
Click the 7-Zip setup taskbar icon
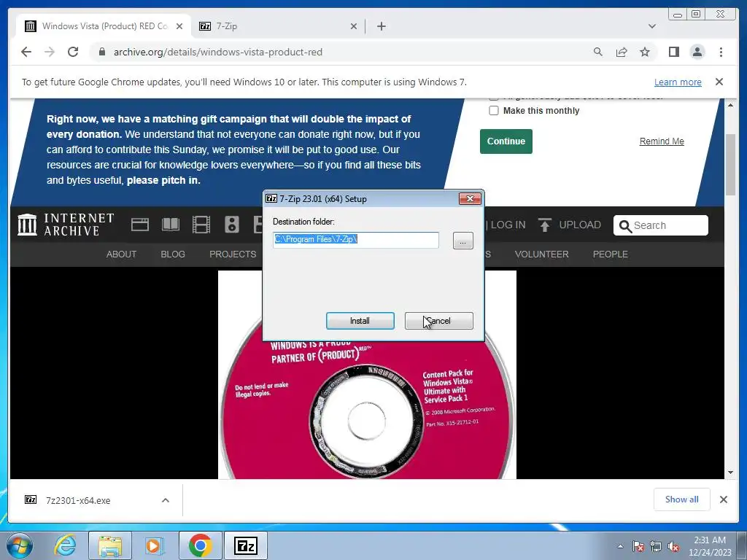[245, 545]
